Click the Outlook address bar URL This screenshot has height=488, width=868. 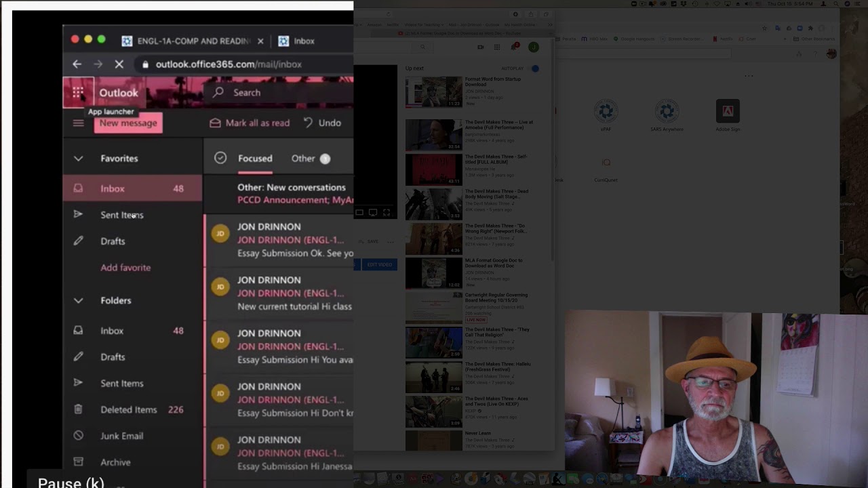coord(229,64)
